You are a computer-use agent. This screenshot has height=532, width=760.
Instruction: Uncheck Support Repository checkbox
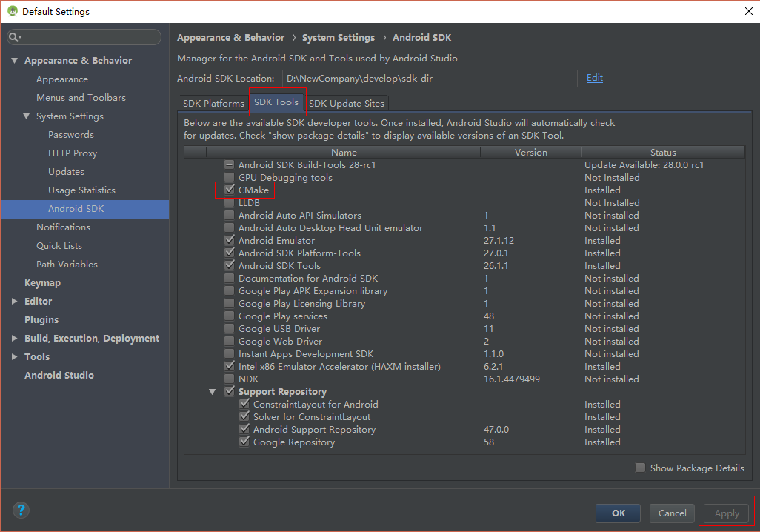coord(230,391)
